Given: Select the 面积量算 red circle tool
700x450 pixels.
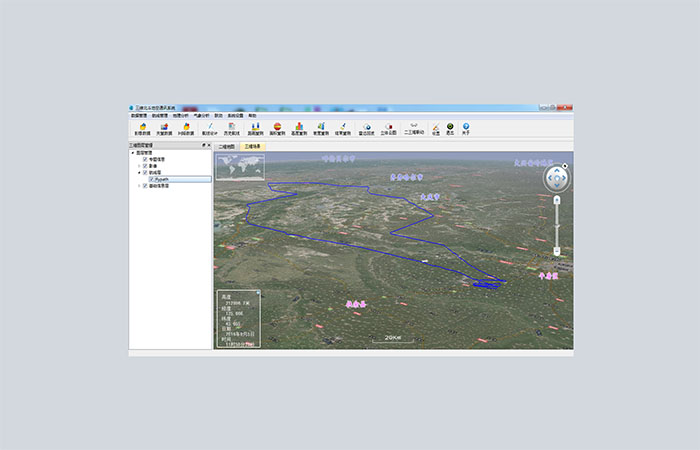Looking at the screenshot, I should click(x=277, y=128).
